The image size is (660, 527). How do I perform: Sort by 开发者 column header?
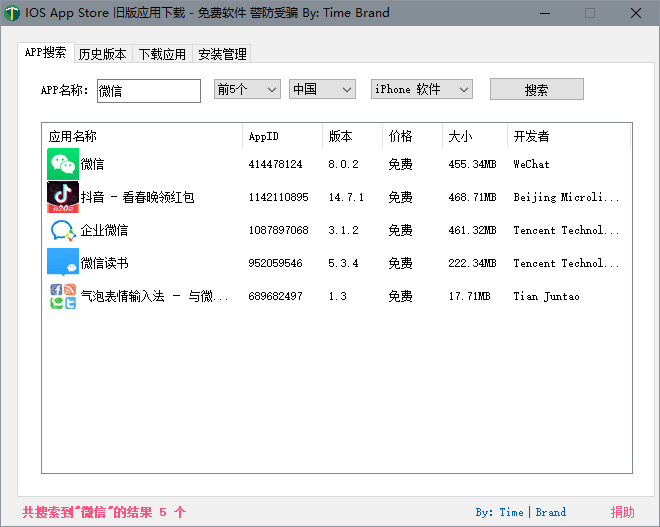pyautogui.click(x=569, y=136)
